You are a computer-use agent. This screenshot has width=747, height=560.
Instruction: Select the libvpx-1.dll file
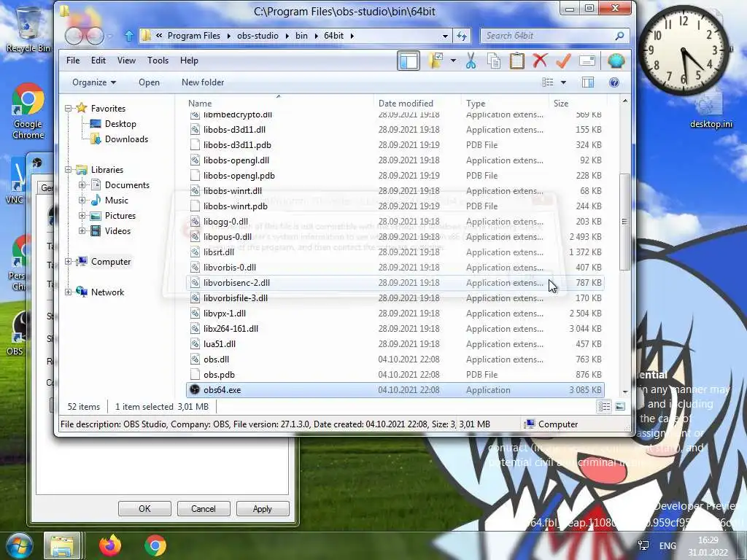[395, 314]
